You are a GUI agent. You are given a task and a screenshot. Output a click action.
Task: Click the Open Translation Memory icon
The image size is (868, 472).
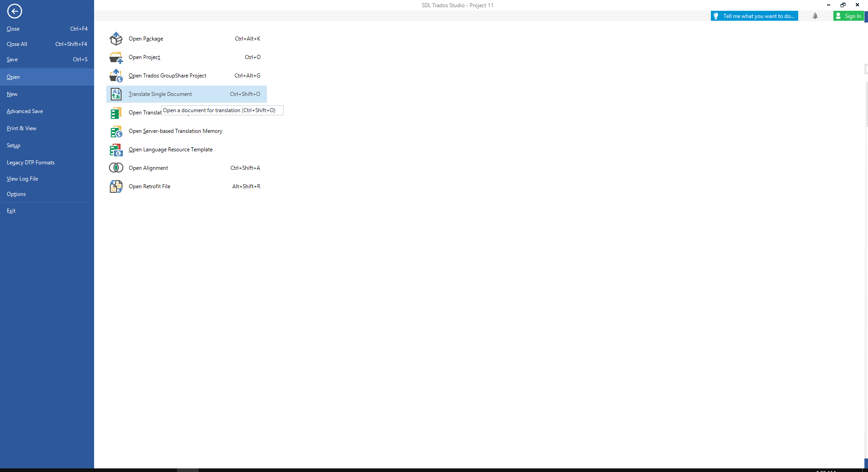tap(116, 113)
